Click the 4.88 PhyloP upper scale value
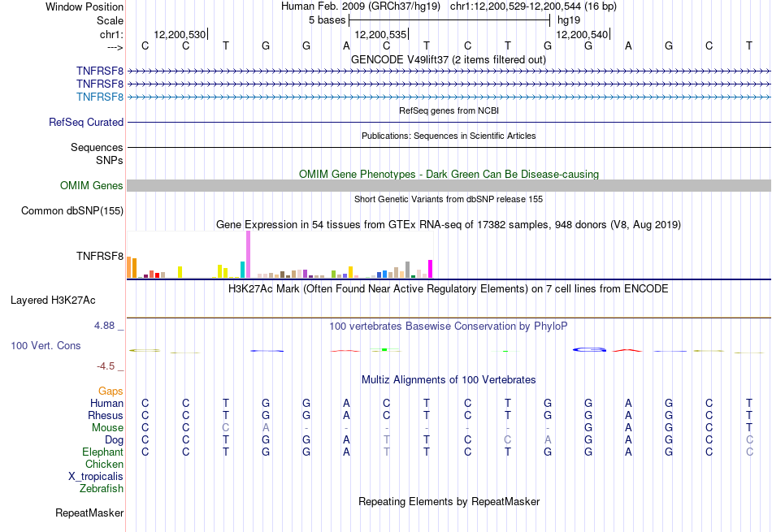This screenshot has height=532, width=772. (x=104, y=326)
